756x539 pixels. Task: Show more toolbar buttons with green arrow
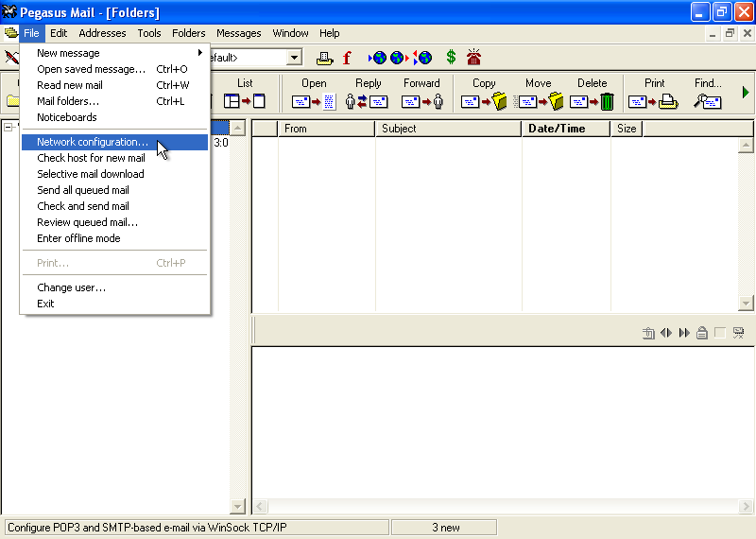pos(746,92)
